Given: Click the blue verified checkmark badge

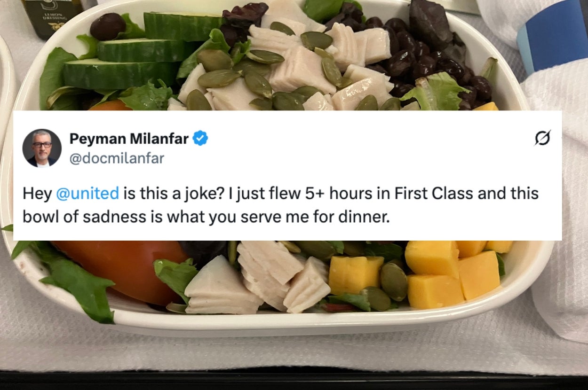Looking at the screenshot, I should 201,139.
